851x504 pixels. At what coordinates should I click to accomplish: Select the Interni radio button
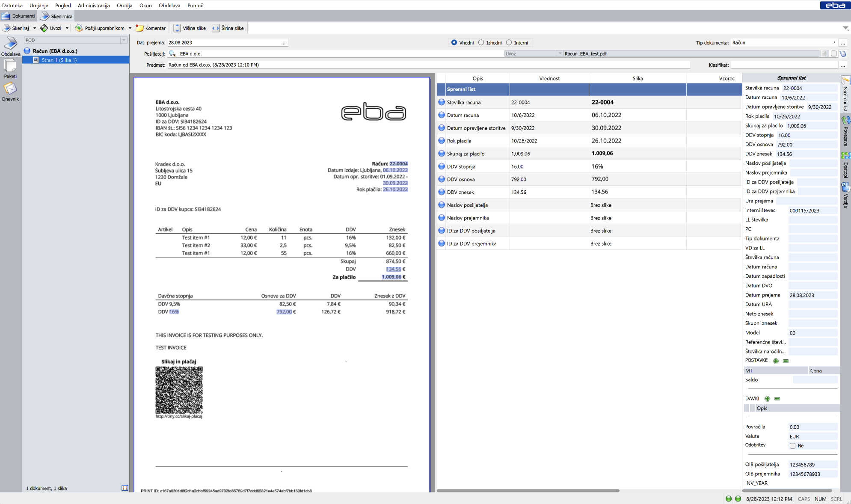[x=509, y=43]
